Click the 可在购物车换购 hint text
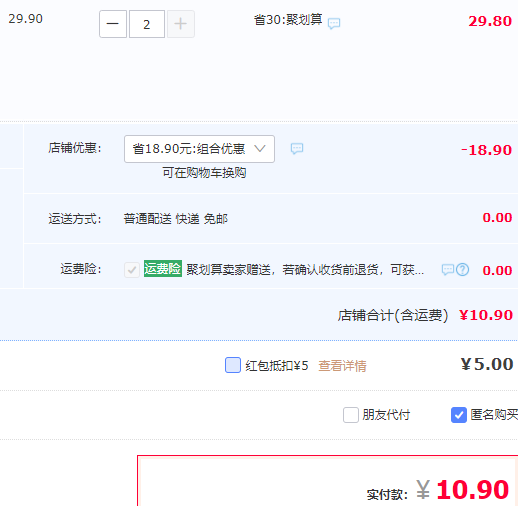518x506 pixels. (204, 173)
